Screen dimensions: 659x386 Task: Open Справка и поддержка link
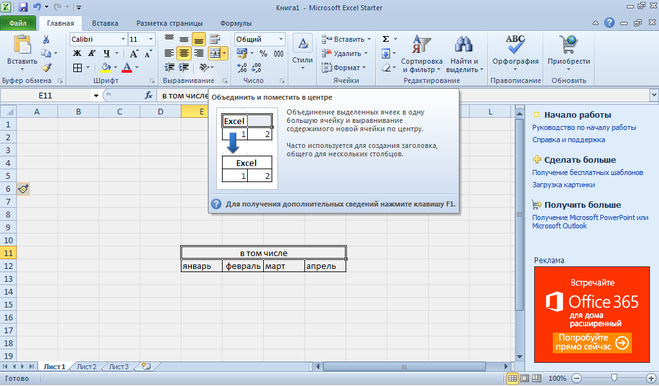click(x=568, y=140)
